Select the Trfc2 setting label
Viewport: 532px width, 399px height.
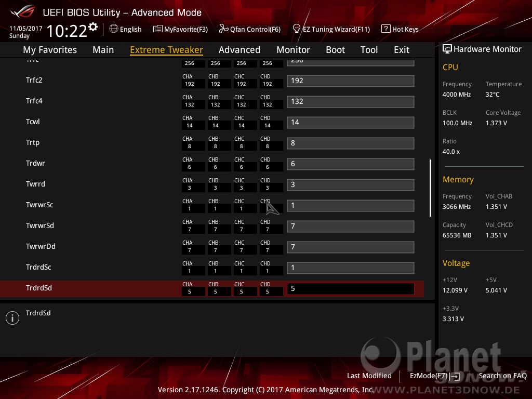point(34,80)
